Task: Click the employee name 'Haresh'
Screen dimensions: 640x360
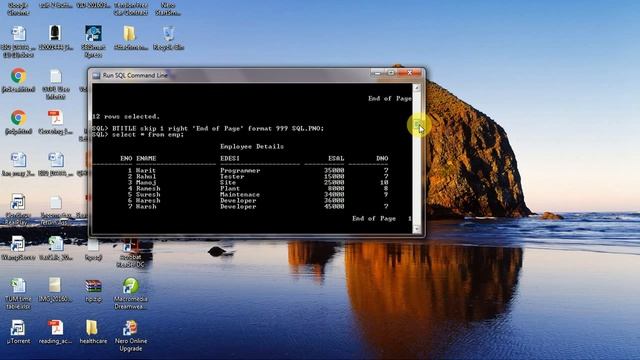Action: click(x=148, y=200)
